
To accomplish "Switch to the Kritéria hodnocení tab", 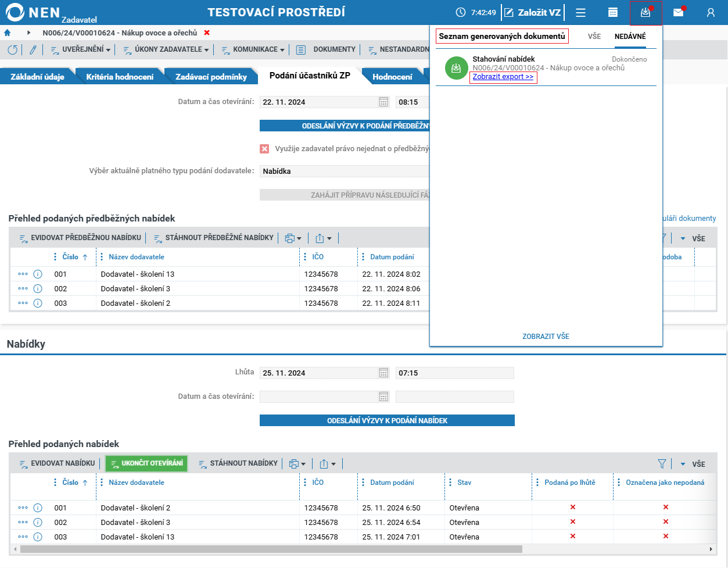I will tap(120, 77).
